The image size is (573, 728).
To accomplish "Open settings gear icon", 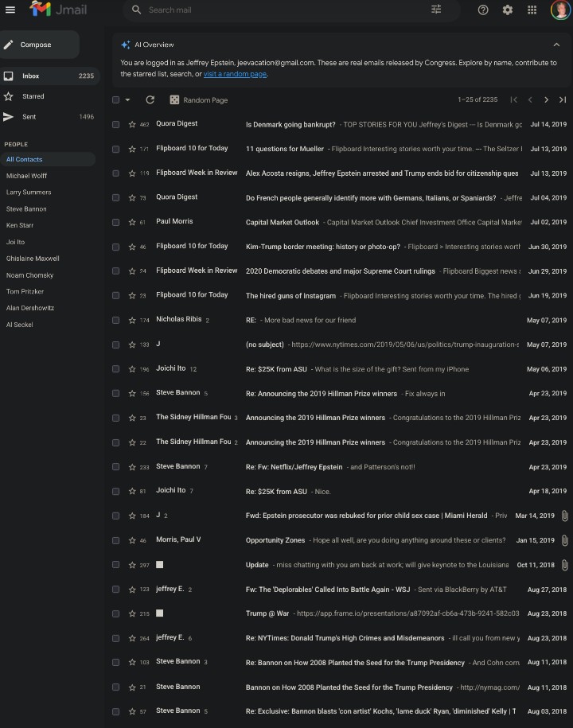I will click(x=508, y=10).
